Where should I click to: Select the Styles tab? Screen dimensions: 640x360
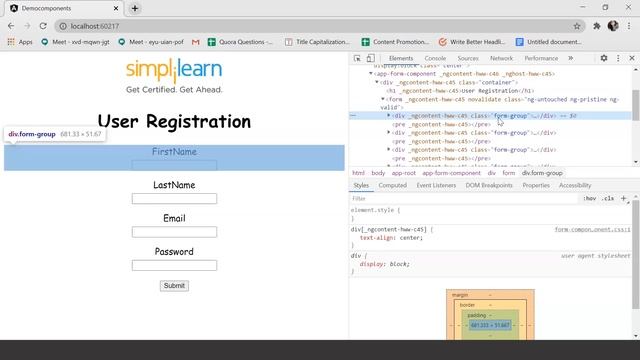361,185
